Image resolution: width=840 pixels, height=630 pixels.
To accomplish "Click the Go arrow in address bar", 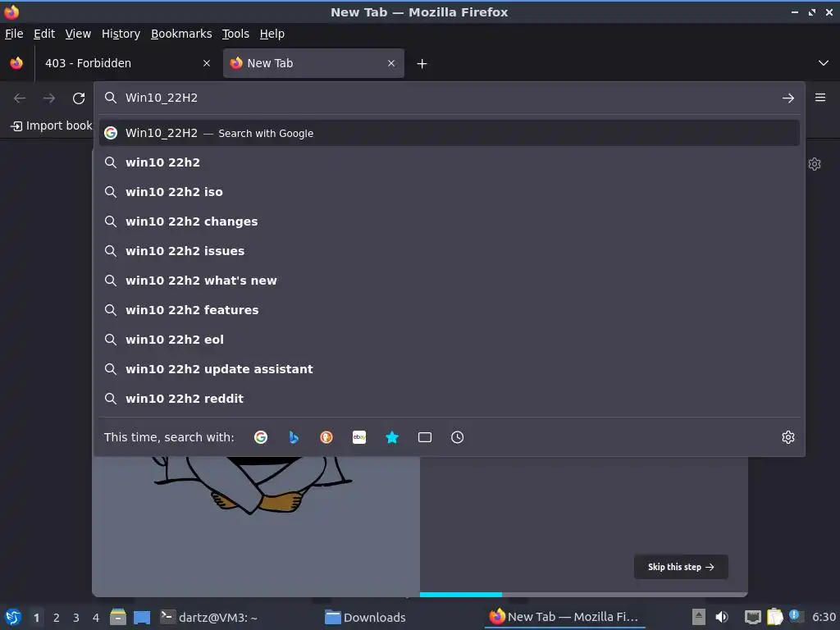I will click(x=788, y=98).
